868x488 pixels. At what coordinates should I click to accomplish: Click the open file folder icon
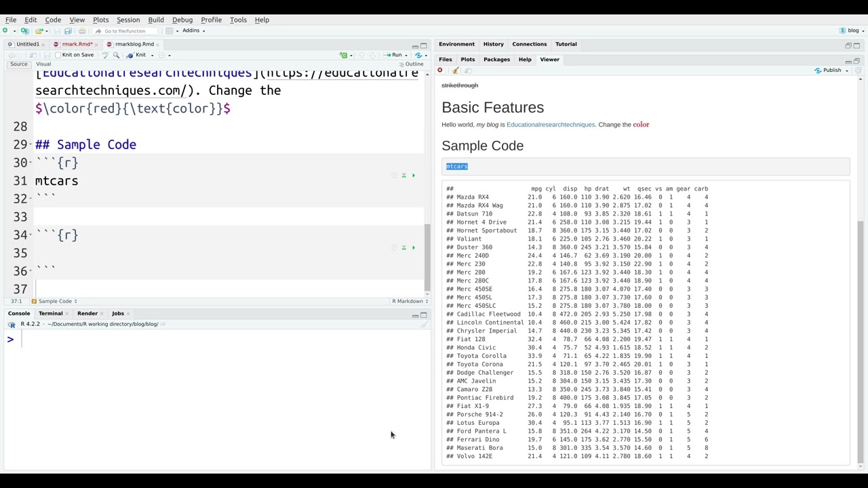39,30
